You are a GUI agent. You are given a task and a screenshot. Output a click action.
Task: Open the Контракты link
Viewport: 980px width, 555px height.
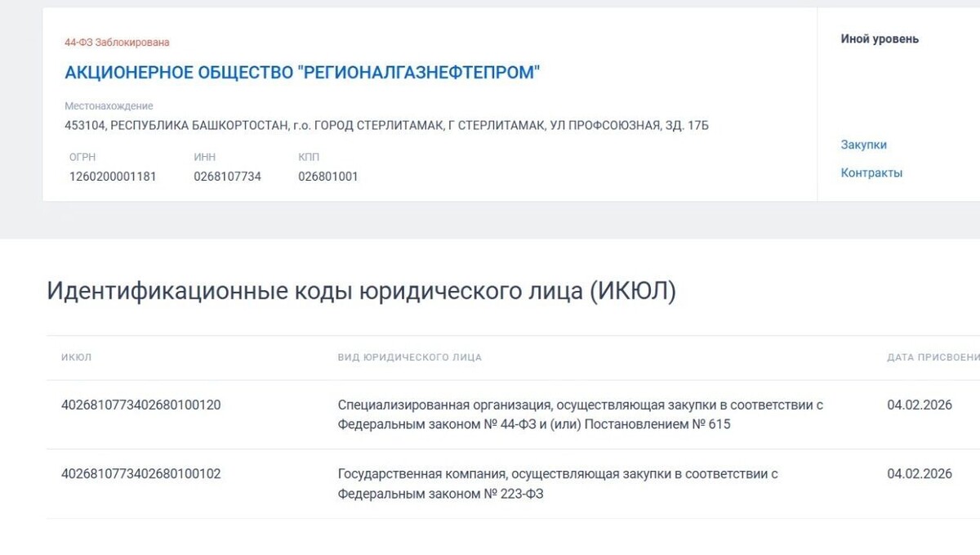coord(871,172)
